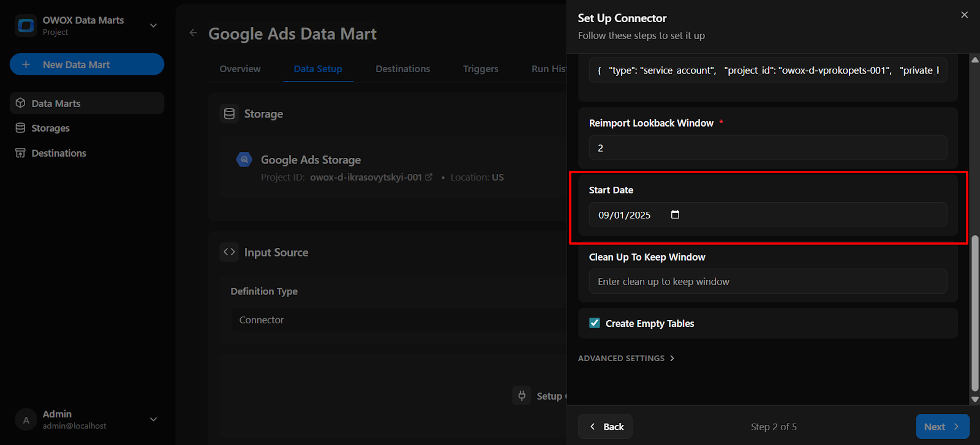Click the panel vertical scrollbar thumb
Screen dimensions: 980x445
pos(975,313)
